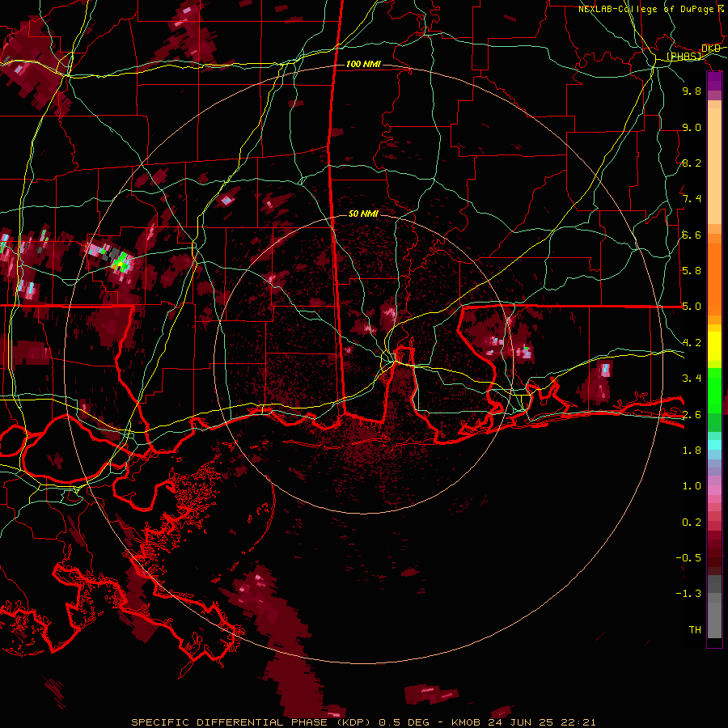Click the 4.2 color scale label
The image size is (728, 728).
[692, 343]
